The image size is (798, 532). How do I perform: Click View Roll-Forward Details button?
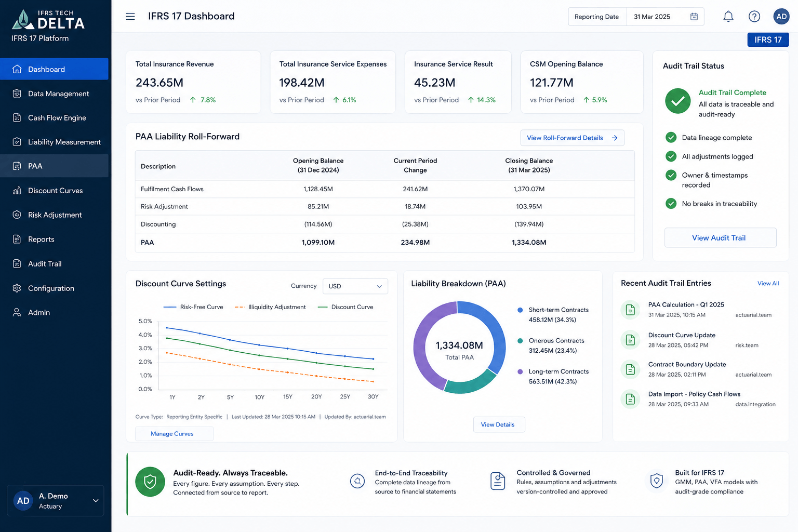pos(572,138)
